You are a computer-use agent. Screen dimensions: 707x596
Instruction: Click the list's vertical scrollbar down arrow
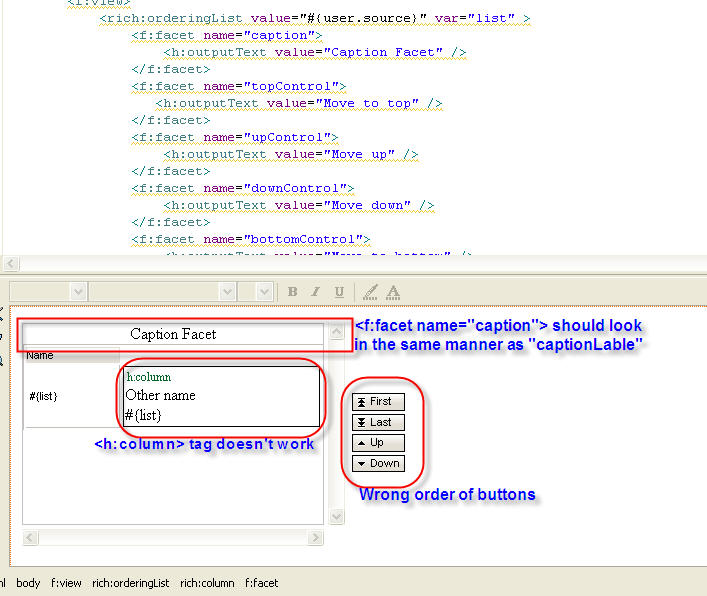coord(336,516)
